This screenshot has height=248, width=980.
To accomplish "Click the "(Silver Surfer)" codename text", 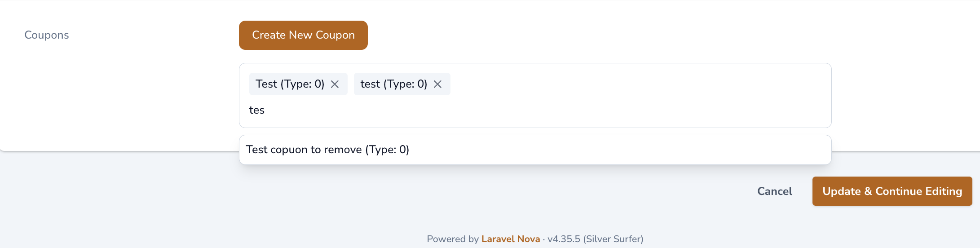I will click(x=613, y=239).
